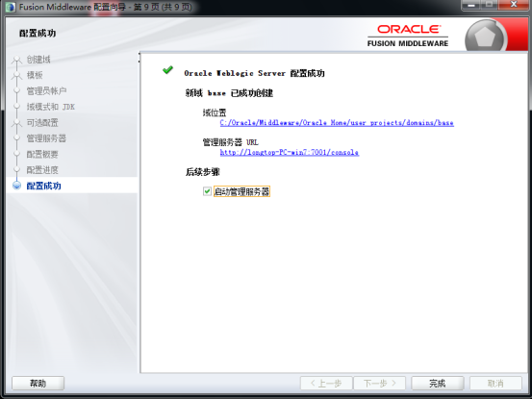Screen dimensions: 532x399
Task: Click the Fusion Middleware window title icon
Action: click(11, 7)
